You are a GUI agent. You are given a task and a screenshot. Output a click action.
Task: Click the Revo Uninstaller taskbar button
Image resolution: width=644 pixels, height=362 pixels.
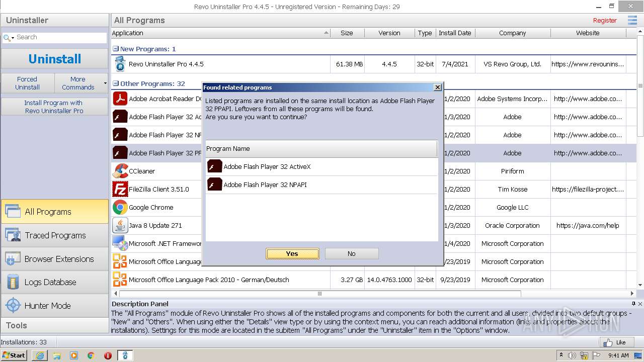[x=125, y=355]
